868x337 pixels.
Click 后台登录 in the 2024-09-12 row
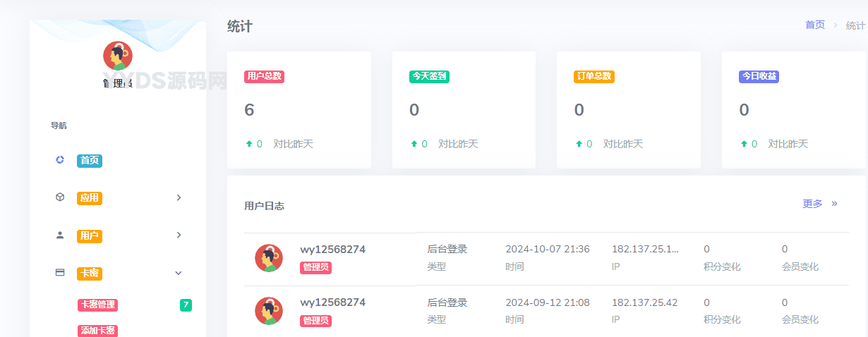point(447,302)
